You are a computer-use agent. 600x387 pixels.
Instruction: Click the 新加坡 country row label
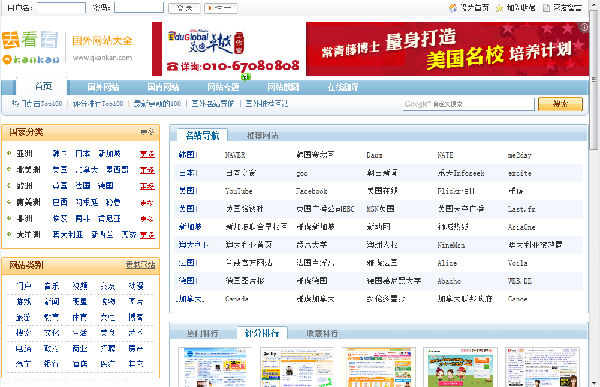(x=190, y=227)
